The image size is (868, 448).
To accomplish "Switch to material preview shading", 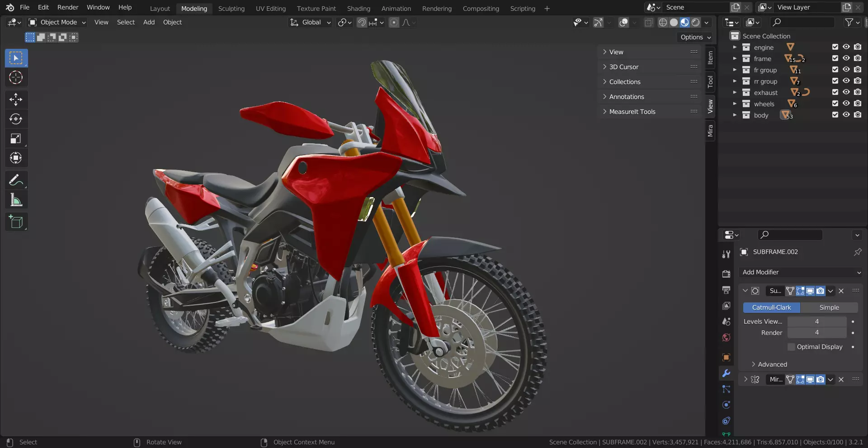I will [684, 22].
